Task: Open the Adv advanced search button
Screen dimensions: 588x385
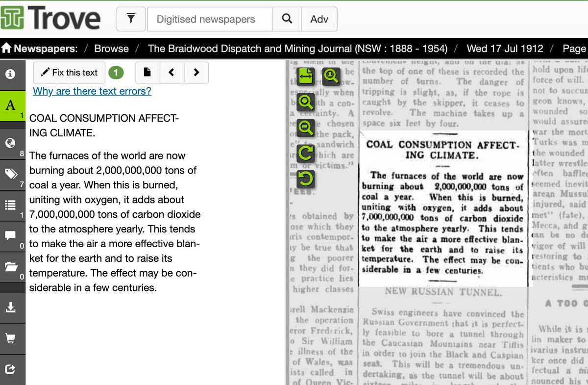Action: (x=319, y=20)
